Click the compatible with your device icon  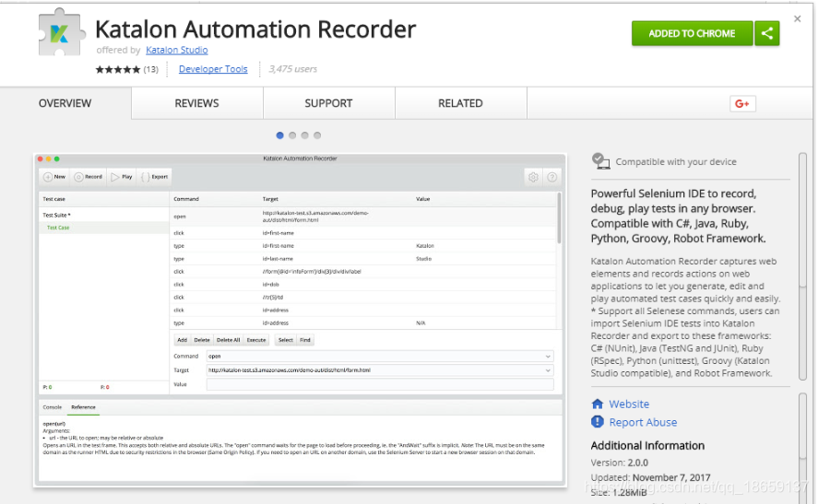point(601,161)
